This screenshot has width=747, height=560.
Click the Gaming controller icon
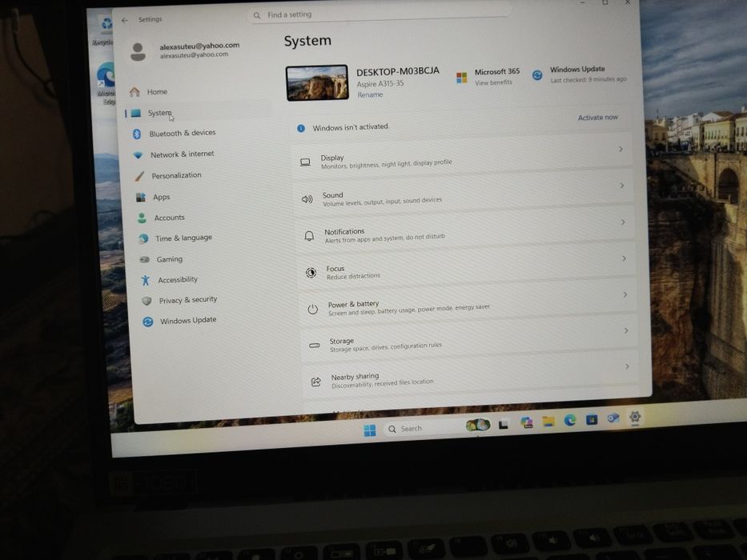click(x=144, y=259)
